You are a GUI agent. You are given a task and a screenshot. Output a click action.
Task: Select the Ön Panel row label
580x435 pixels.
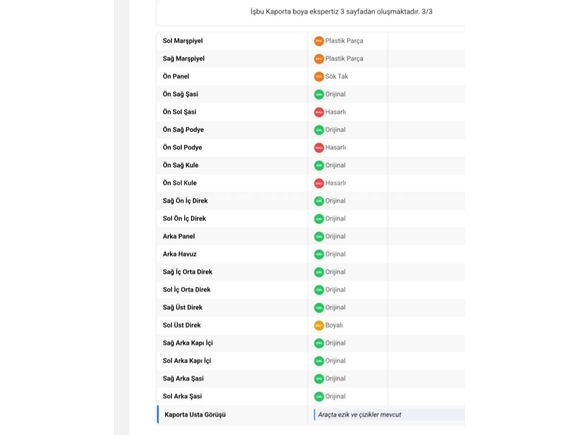[x=176, y=77]
